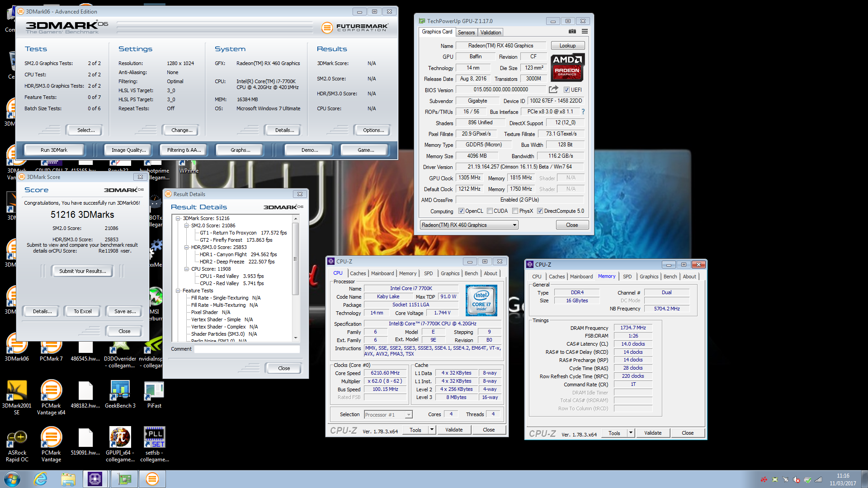
Task: Collapse the Feature Tests tree node
Action: click(178, 291)
